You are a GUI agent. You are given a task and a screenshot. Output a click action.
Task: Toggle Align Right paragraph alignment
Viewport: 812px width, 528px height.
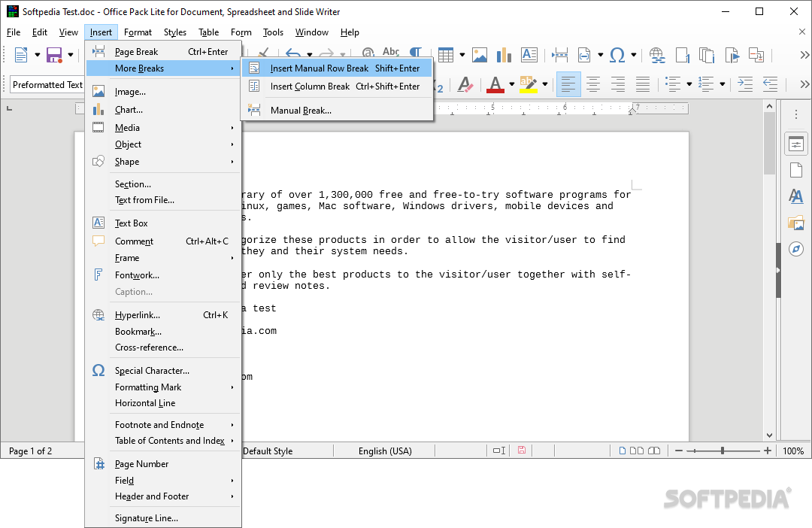618,84
